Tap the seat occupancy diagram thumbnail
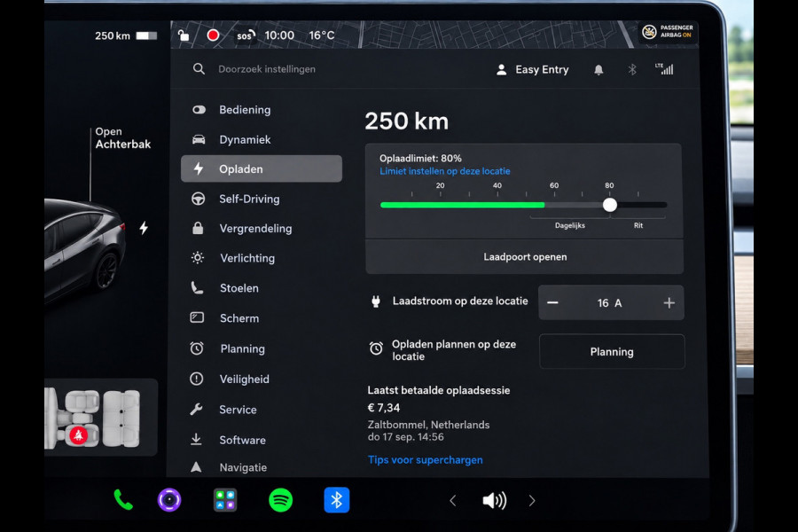This screenshot has height=532, width=798. [101, 418]
